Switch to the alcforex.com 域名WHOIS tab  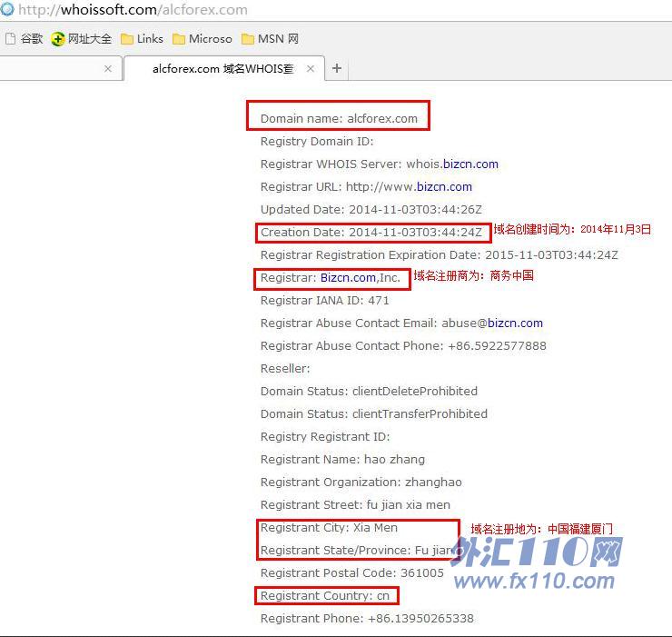tap(222, 69)
